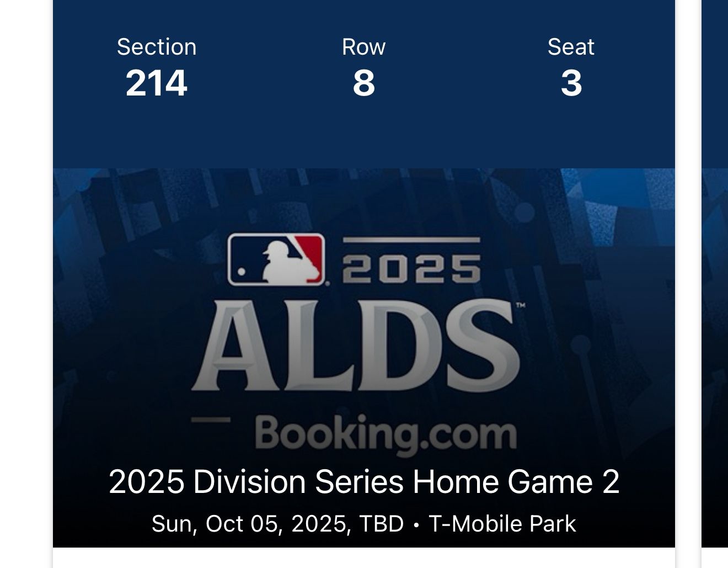
Task: Click the trademark symbol beside ALDS
Action: tap(521, 305)
